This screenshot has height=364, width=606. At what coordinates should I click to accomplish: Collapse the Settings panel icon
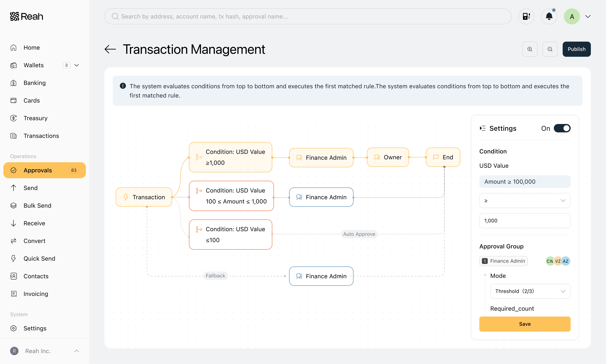(x=482, y=128)
